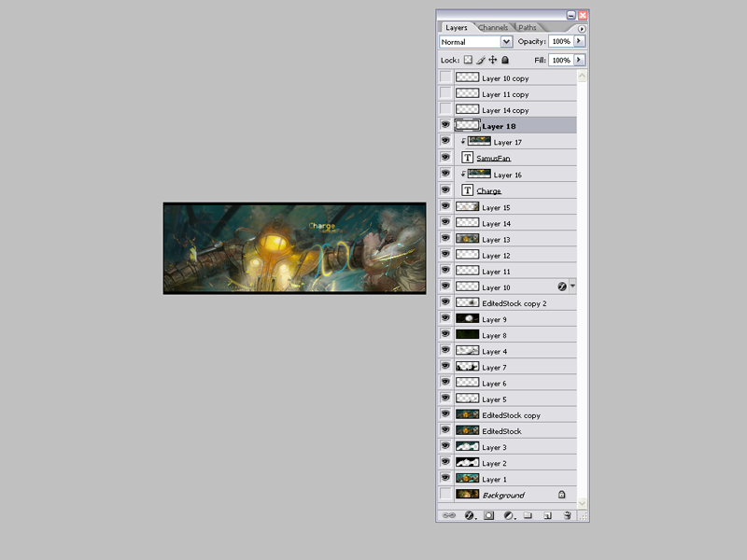Click the lock all padlock icon
The height and width of the screenshot is (560, 747).
(505, 60)
